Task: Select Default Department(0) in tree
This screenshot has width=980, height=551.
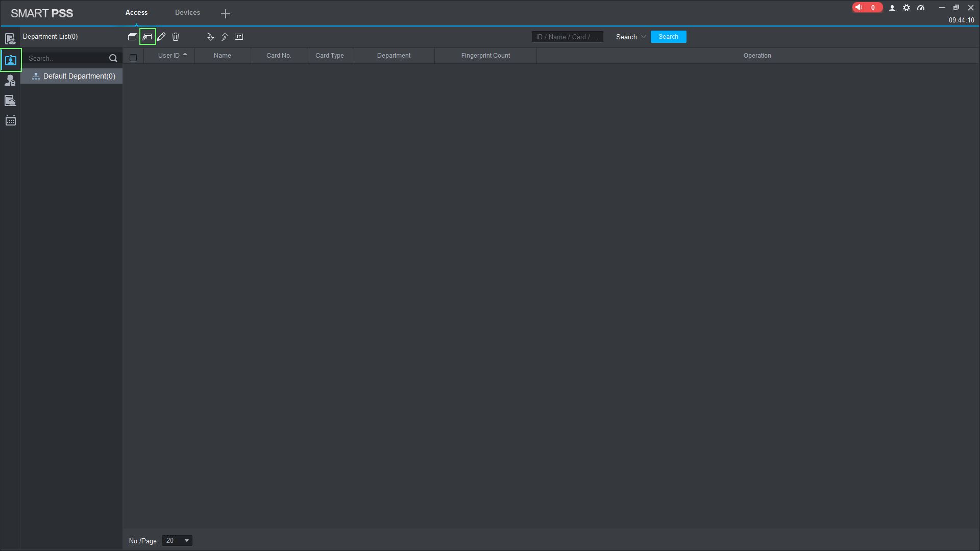Action: pos(79,76)
